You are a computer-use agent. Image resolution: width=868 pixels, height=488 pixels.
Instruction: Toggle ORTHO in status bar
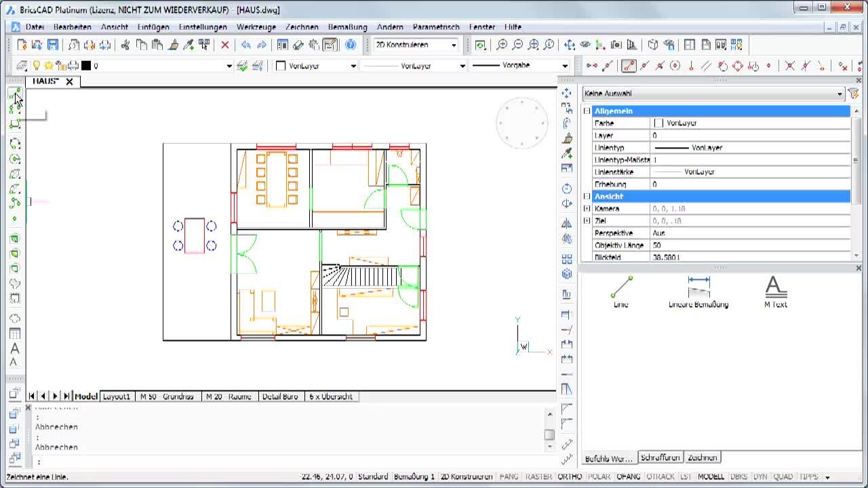(570, 477)
